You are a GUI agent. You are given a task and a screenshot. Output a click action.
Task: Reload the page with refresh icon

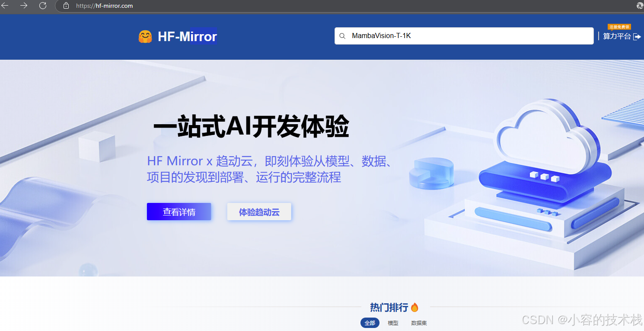point(43,6)
